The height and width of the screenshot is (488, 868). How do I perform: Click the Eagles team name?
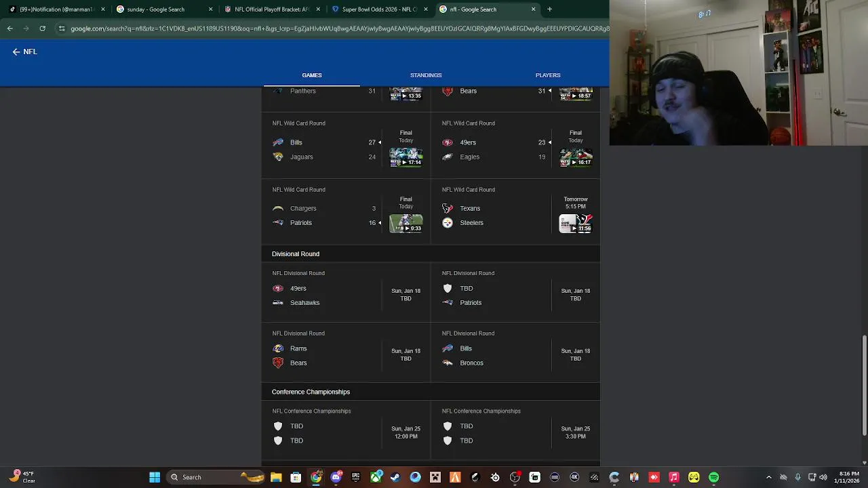coord(469,157)
